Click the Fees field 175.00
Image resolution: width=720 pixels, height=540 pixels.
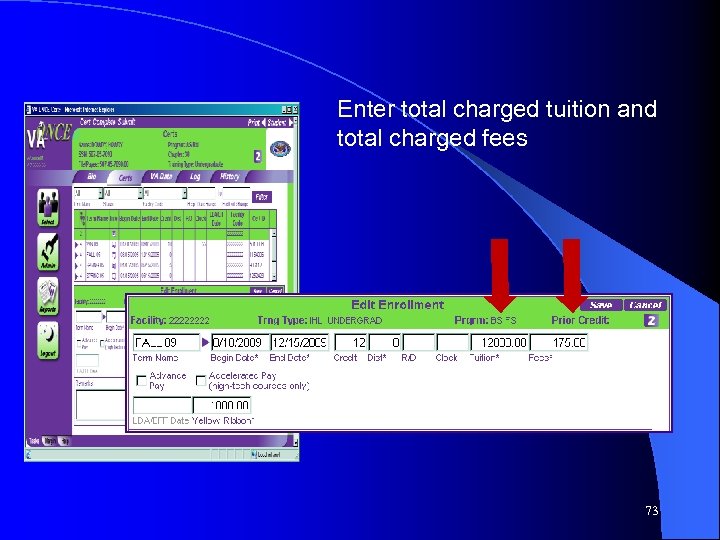[x=559, y=343]
